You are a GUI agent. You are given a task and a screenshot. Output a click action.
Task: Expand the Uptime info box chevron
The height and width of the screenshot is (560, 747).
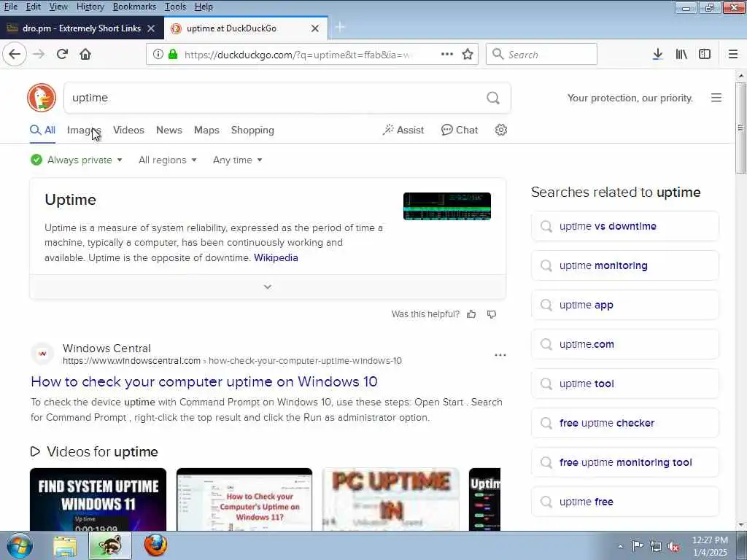pos(268,287)
